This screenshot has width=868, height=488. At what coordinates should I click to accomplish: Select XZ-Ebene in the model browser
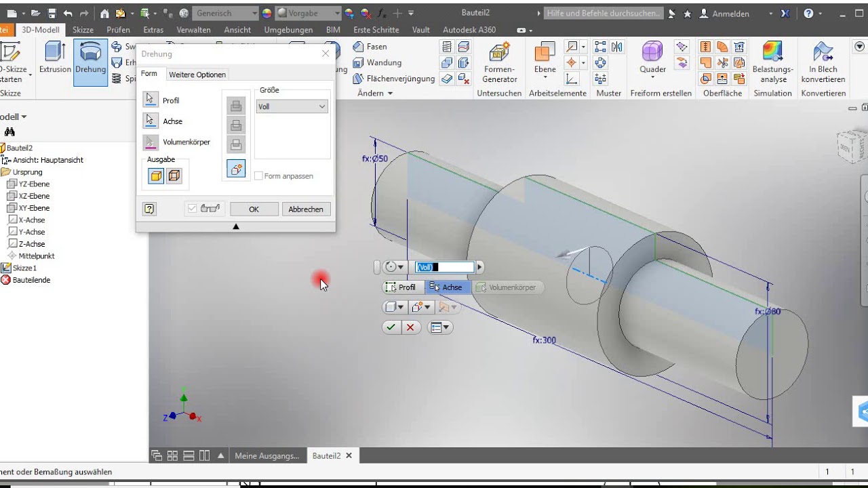pyautogui.click(x=28, y=196)
